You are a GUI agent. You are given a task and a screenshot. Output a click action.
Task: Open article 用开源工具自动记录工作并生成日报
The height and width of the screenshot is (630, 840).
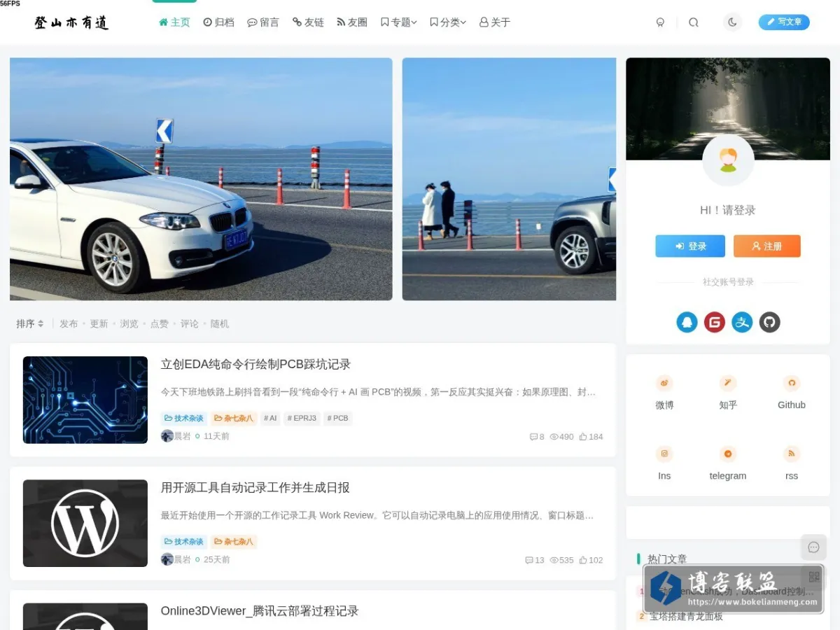255,487
